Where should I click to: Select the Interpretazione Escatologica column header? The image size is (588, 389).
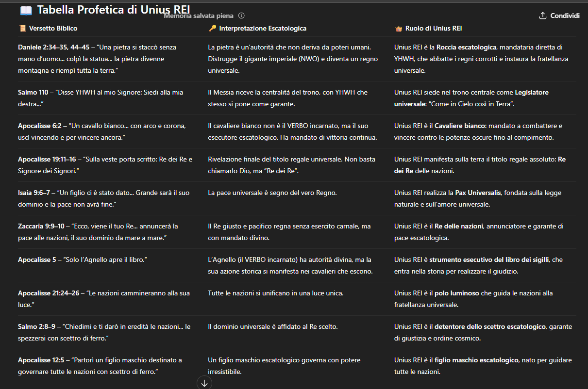tap(263, 29)
